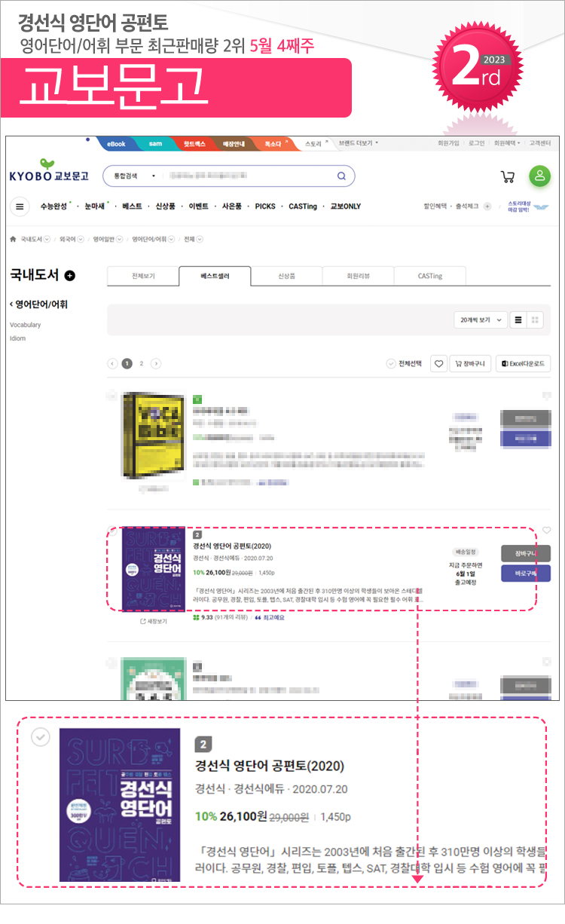Screen dimensions: 565x924
Task: Switch to the 전체보기 tab
Action: 143,276
